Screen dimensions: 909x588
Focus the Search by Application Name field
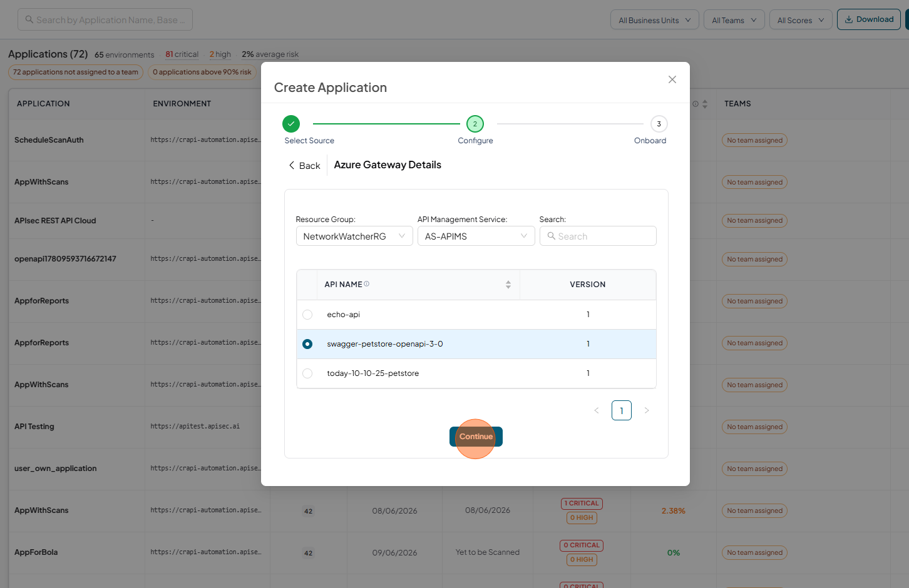[x=105, y=19]
